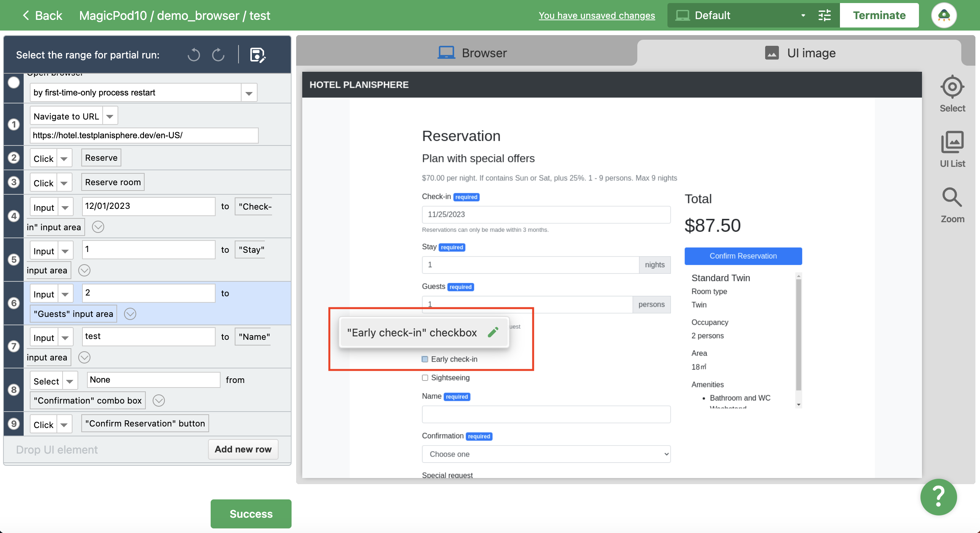Click the Add new row button

click(243, 449)
